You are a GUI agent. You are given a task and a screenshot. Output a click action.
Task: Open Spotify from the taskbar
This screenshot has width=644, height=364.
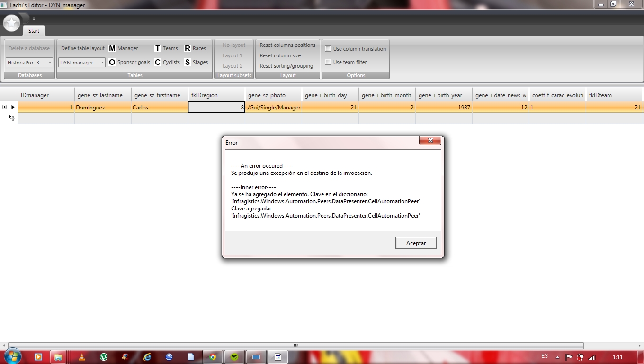234,357
